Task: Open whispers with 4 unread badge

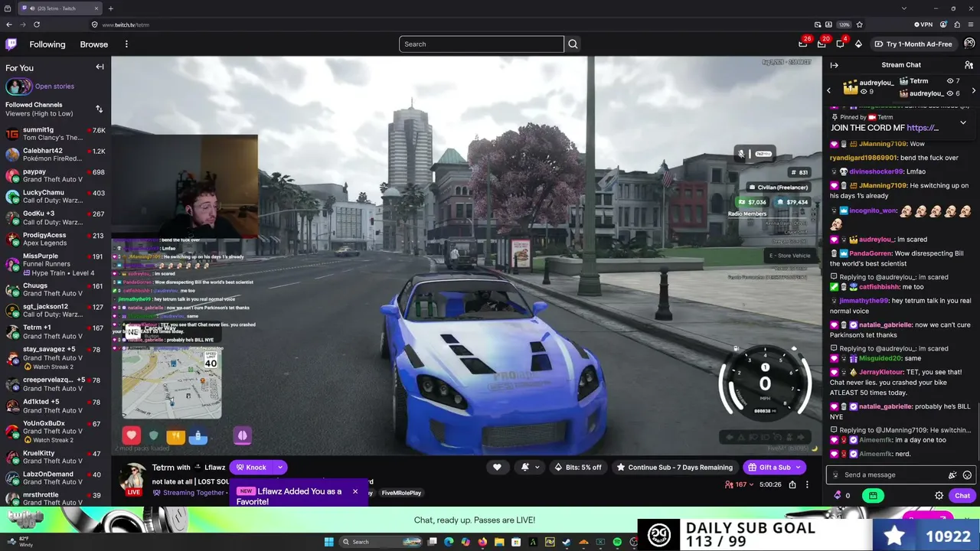Action: pos(840,44)
